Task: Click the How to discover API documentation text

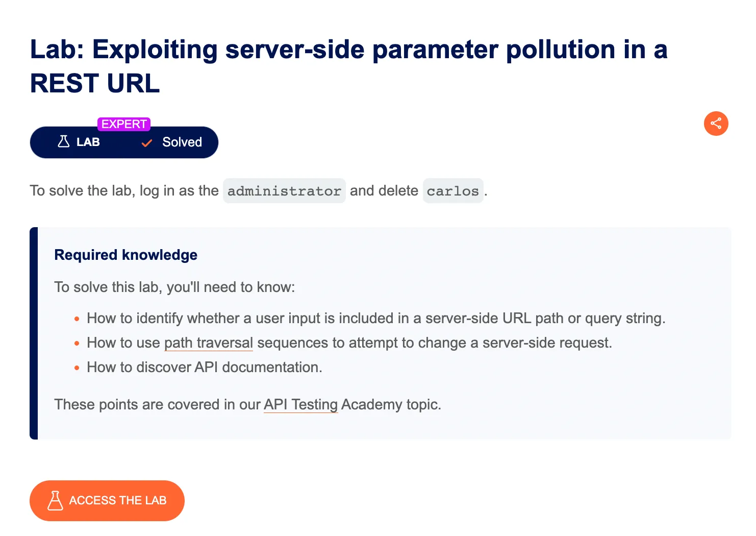Action: [x=204, y=368]
